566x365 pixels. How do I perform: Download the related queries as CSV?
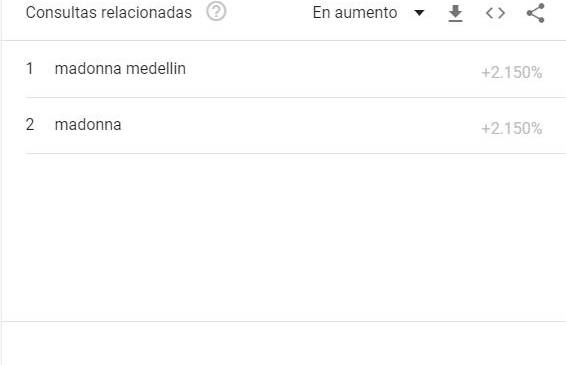pos(456,13)
